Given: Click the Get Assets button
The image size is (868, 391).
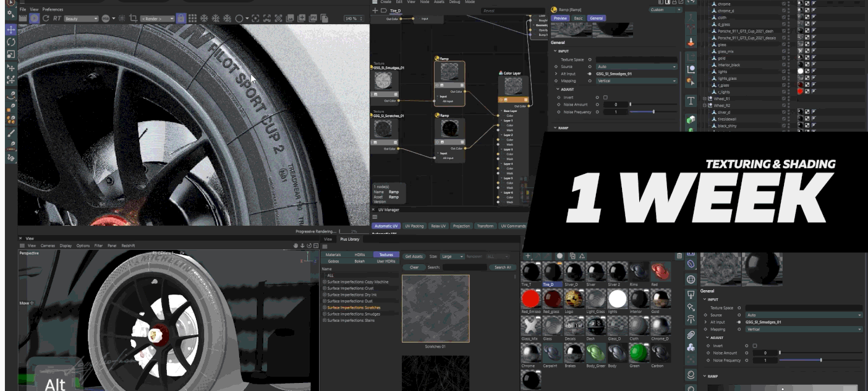Looking at the screenshot, I should (x=414, y=256).
